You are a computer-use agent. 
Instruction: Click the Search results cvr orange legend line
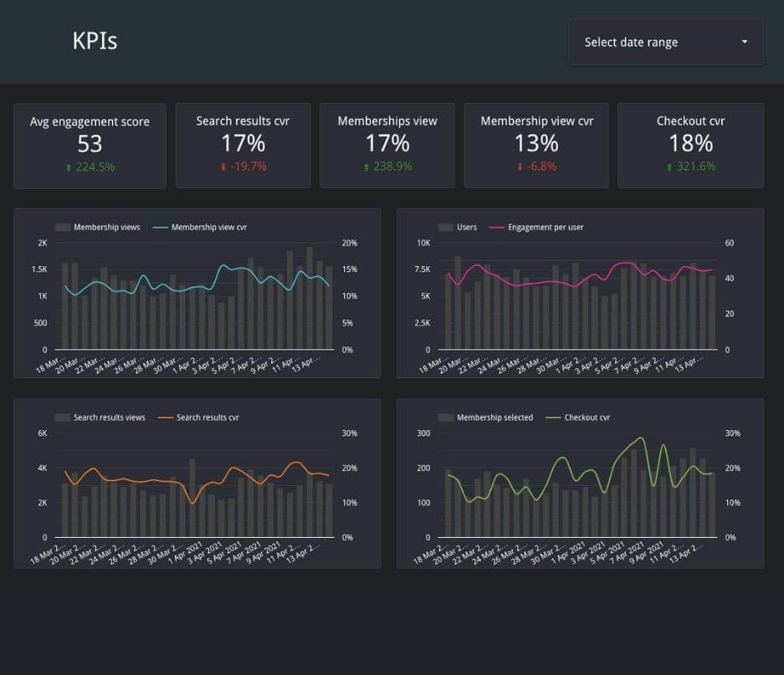pyautogui.click(x=166, y=417)
